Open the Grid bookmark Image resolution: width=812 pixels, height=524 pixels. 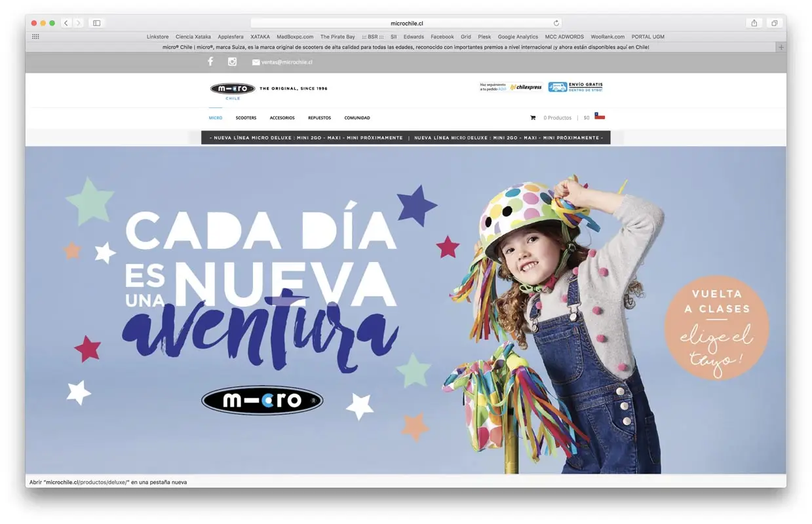pos(466,37)
